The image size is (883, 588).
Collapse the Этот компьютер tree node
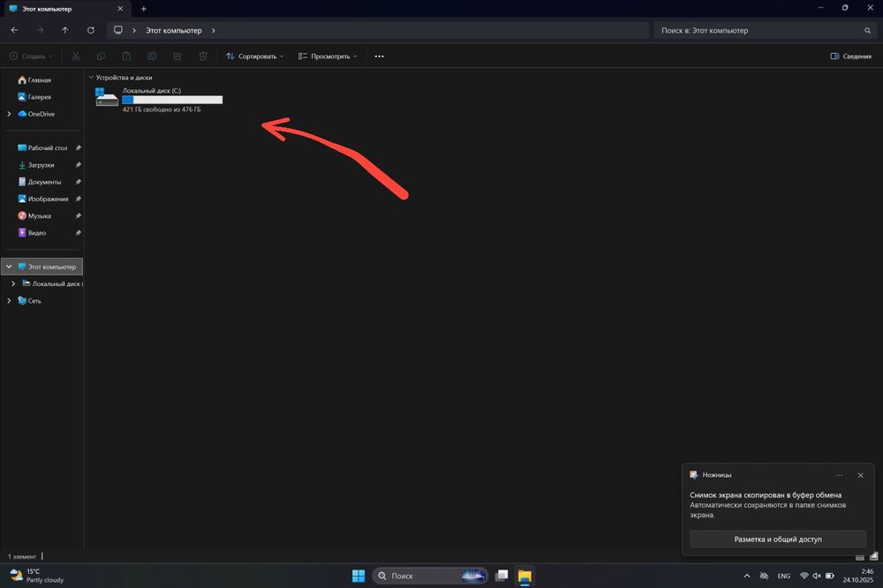coord(9,267)
